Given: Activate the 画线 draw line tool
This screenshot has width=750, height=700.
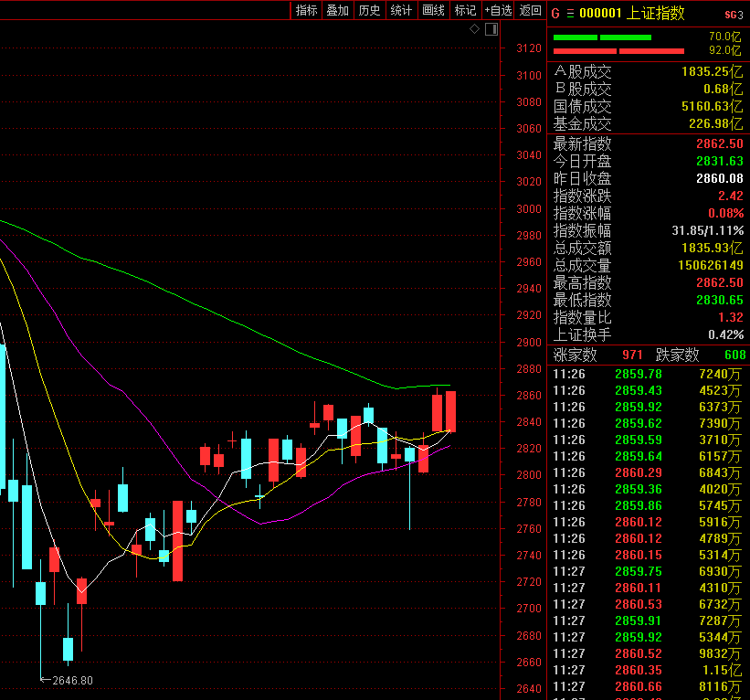Looking at the screenshot, I should 433,11.
